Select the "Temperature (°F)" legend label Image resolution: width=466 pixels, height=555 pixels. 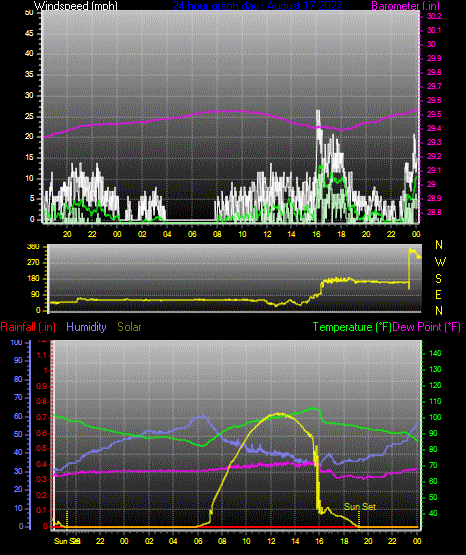coord(352,327)
